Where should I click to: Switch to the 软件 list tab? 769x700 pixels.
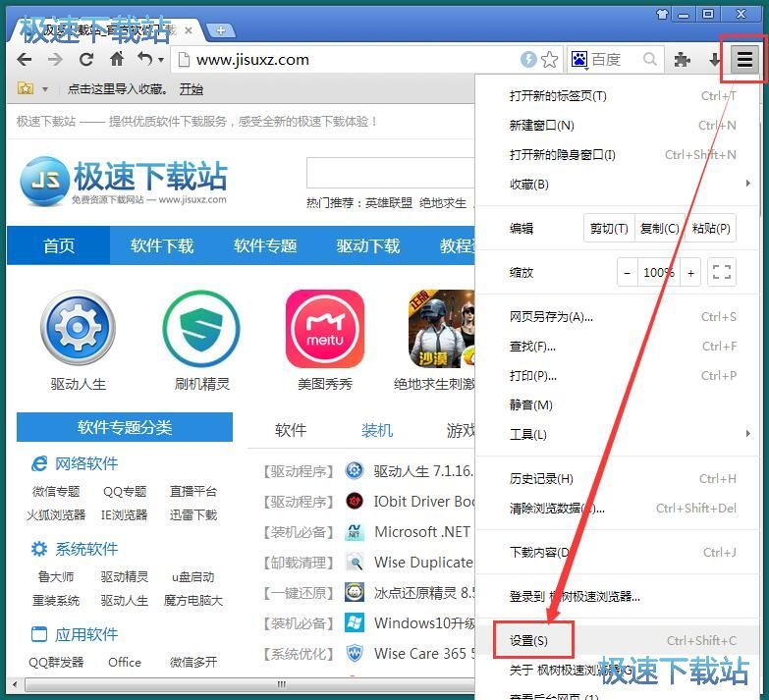pyautogui.click(x=291, y=430)
